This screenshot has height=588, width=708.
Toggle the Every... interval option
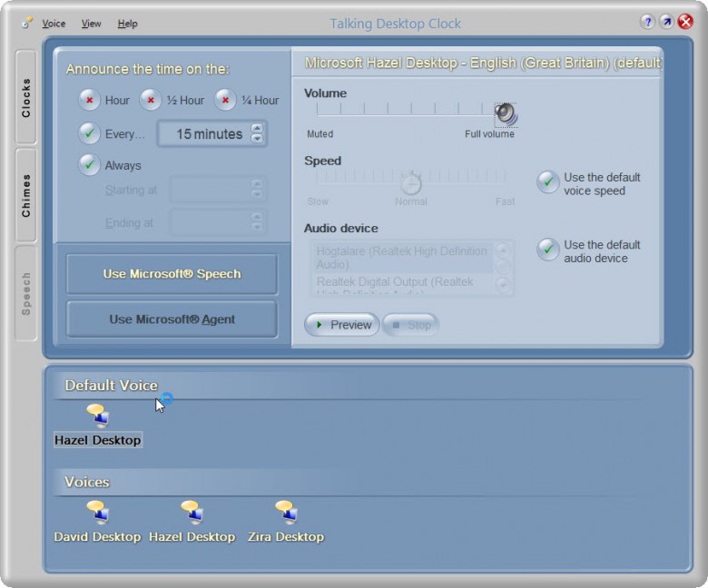coord(89,133)
